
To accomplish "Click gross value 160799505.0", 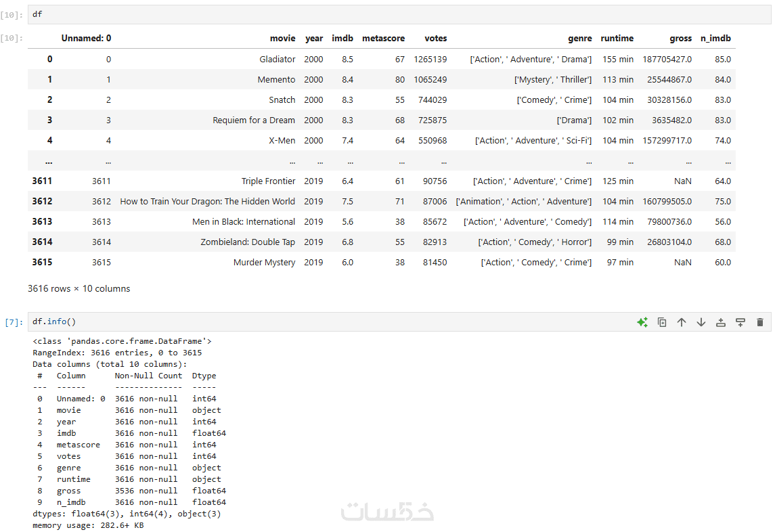I will (667, 201).
